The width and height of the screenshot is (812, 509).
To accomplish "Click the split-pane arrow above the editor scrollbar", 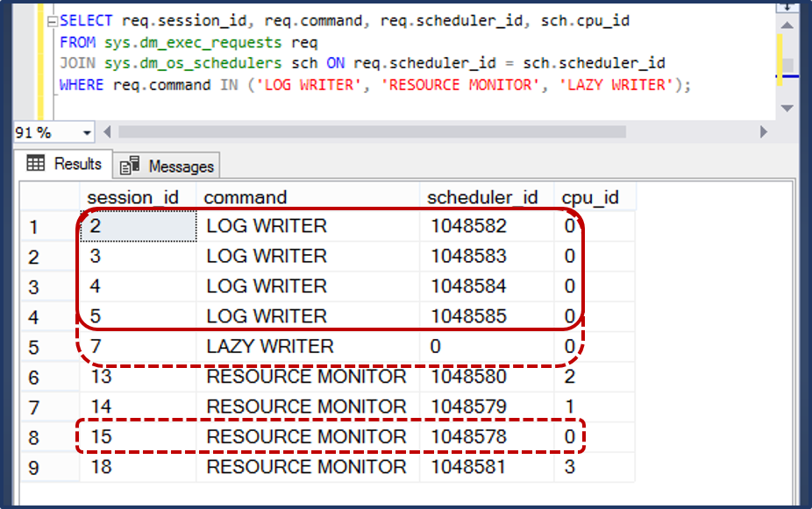I will click(x=787, y=7).
